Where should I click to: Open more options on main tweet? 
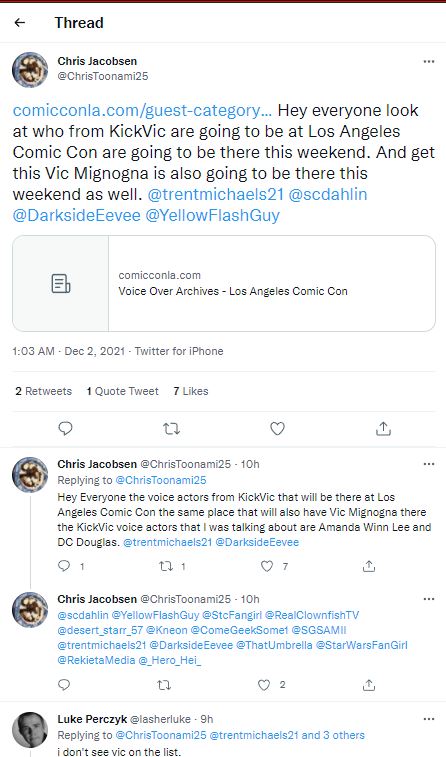429,61
